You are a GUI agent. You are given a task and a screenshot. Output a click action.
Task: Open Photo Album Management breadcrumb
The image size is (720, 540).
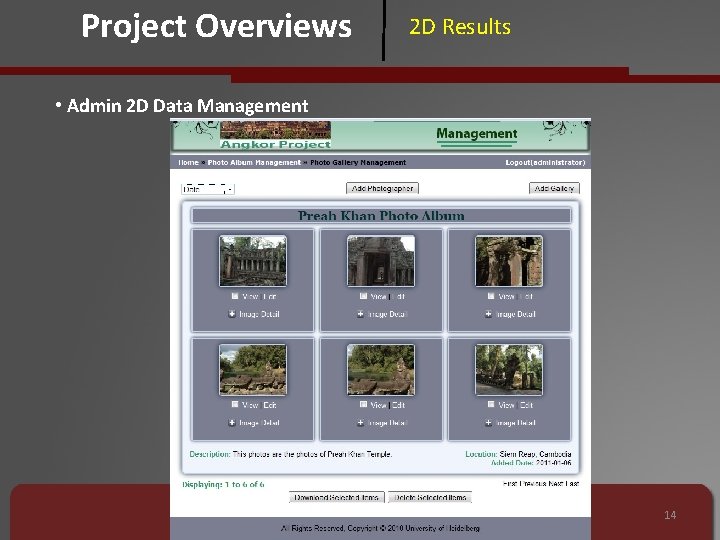coord(254,162)
